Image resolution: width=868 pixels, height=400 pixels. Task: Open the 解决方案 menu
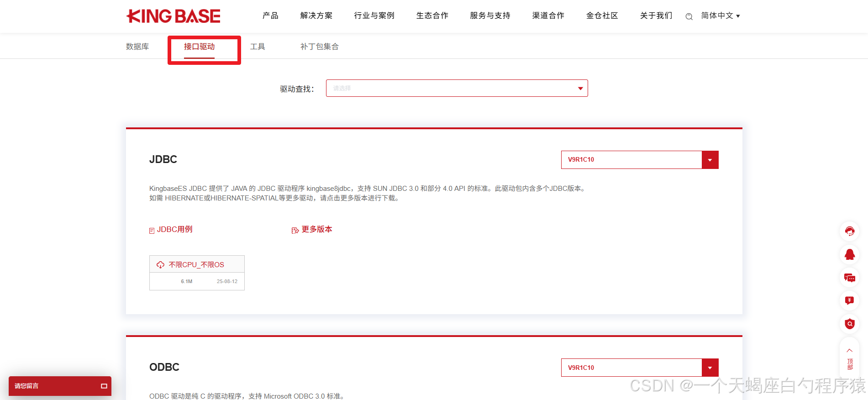point(316,16)
